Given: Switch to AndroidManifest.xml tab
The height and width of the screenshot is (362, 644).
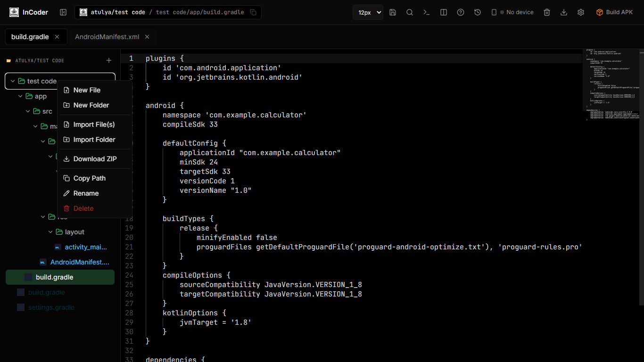Looking at the screenshot, I should (x=107, y=37).
